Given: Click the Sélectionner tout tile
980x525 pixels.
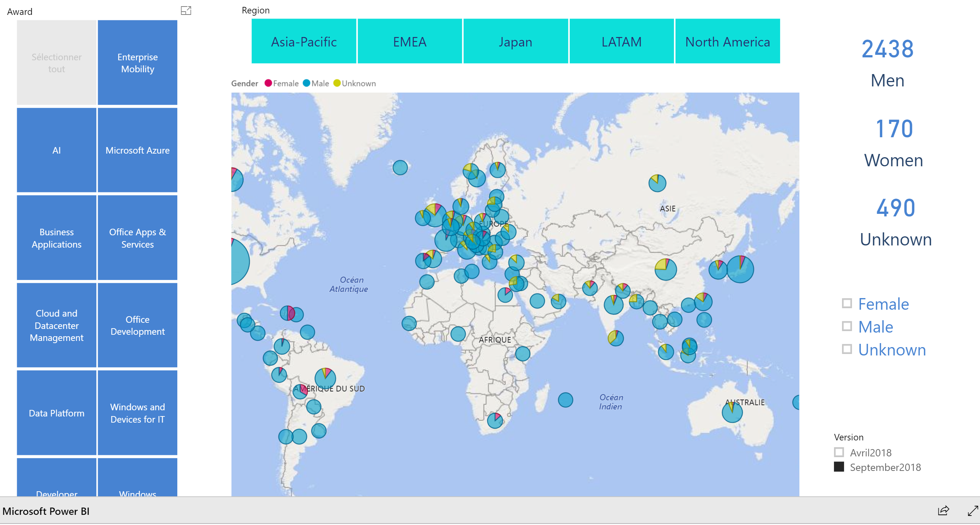Looking at the screenshot, I should pos(56,63).
